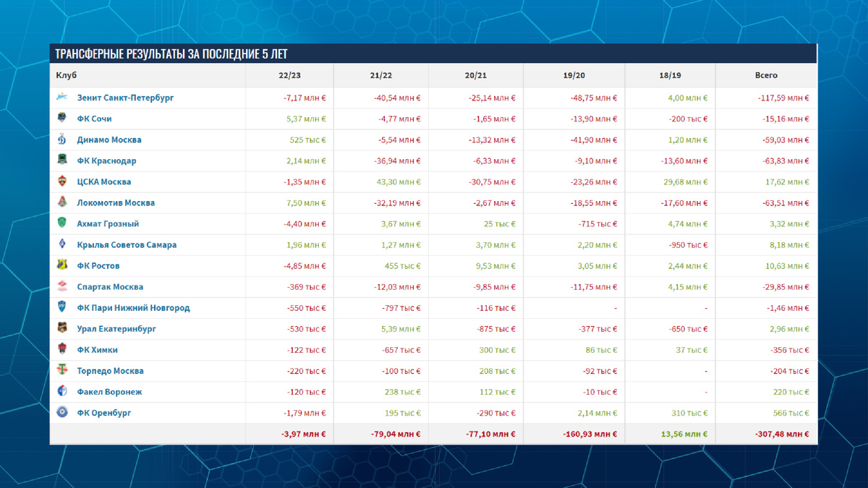Click the 22/23 season column header

point(289,75)
